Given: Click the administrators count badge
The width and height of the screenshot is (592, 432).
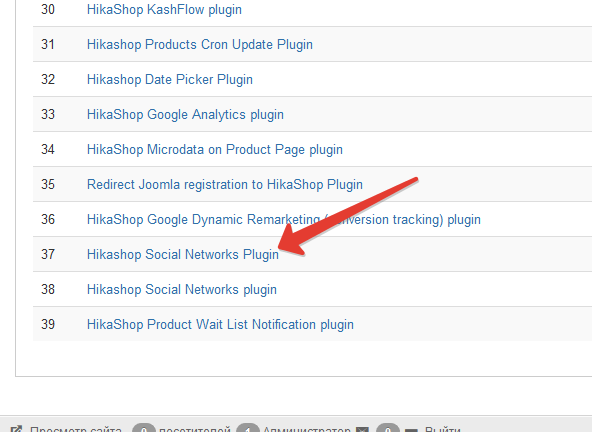Looking at the screenshot, I should point(248,429).
